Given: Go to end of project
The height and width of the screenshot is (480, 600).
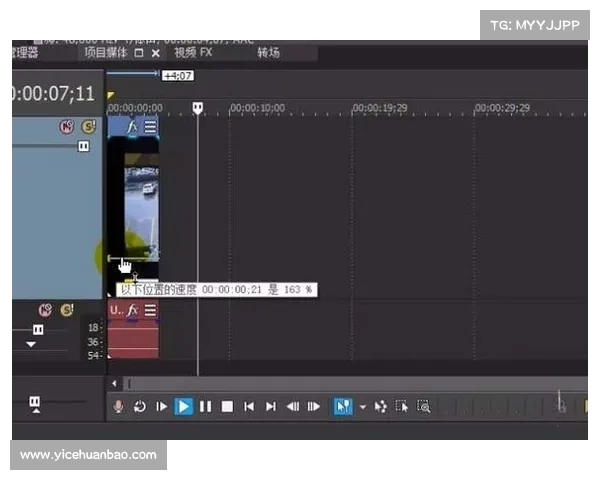Looking at the screenshot, I should point(271,406).
